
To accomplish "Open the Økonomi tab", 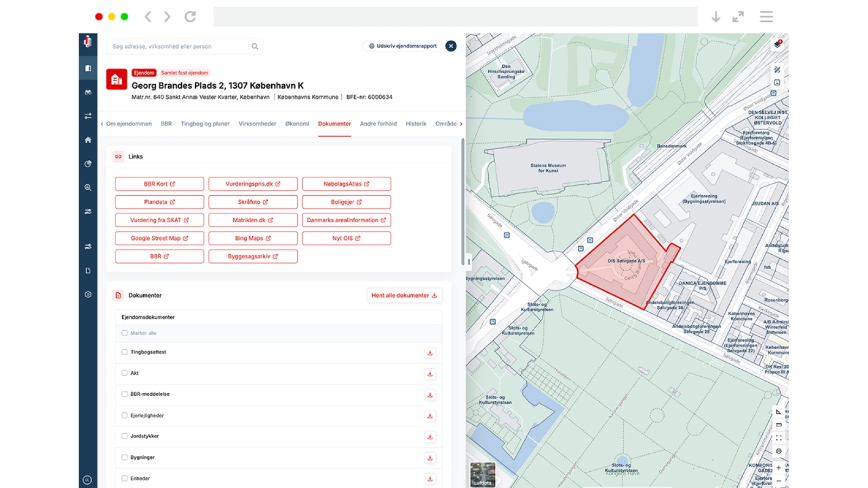I will pos(297,124).
